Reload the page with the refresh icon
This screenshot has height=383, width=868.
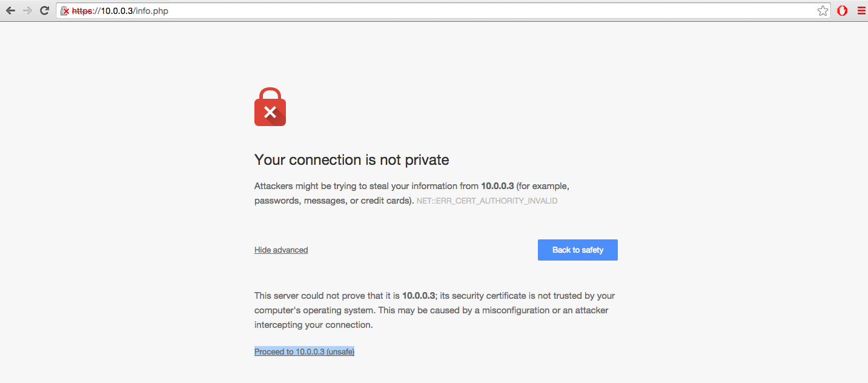(45, 11)
